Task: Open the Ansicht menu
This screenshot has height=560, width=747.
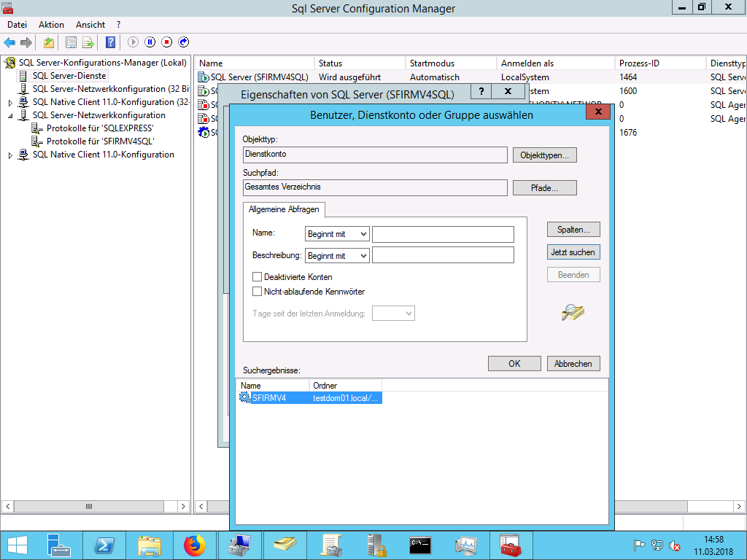Action: 90,25
